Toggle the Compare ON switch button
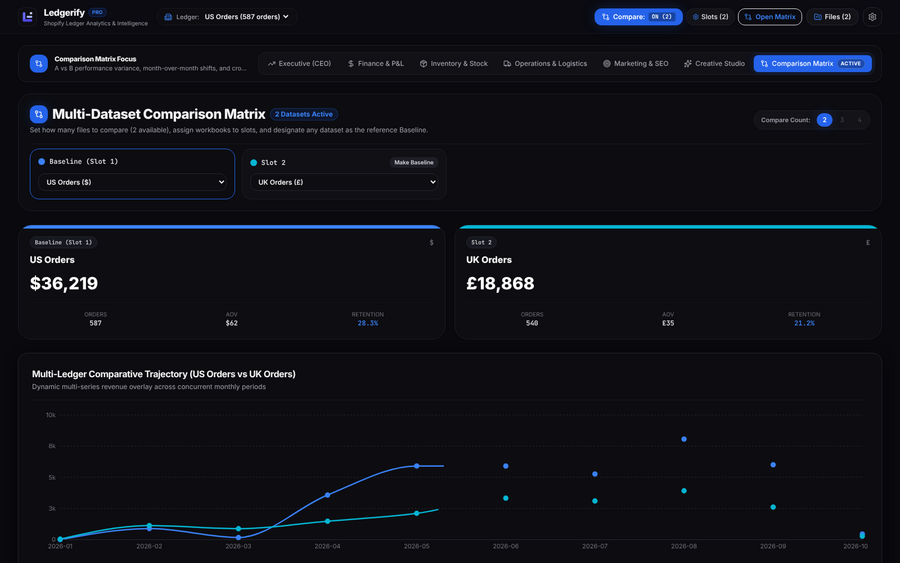The image size is (900, 563). click(x=638, y=17)
